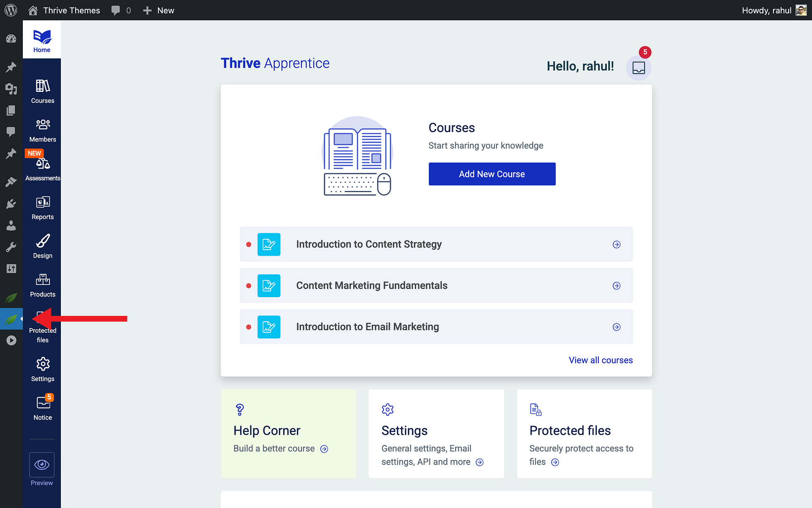The width and height of the screenshot is (812, 508).
Task: Open the WordPress comments icon in admin sidebar
Action: [11, 132]
